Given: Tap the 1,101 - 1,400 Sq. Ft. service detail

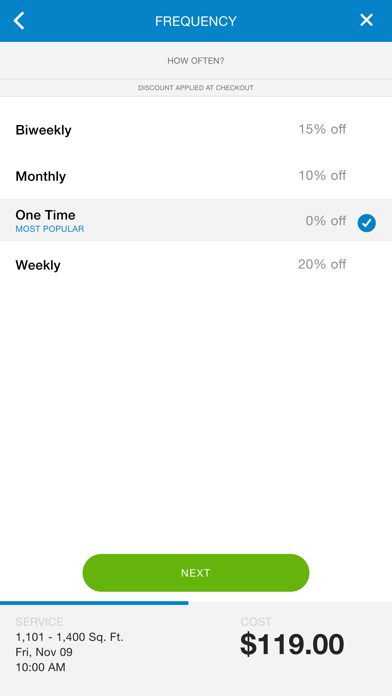Looking at the screenshot, I should (69, 637).
